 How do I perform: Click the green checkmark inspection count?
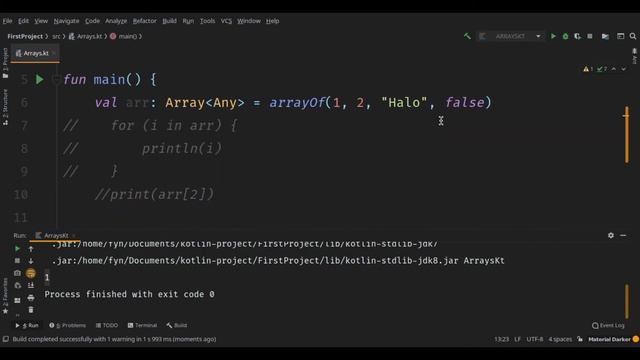click(x=602, y=69)
